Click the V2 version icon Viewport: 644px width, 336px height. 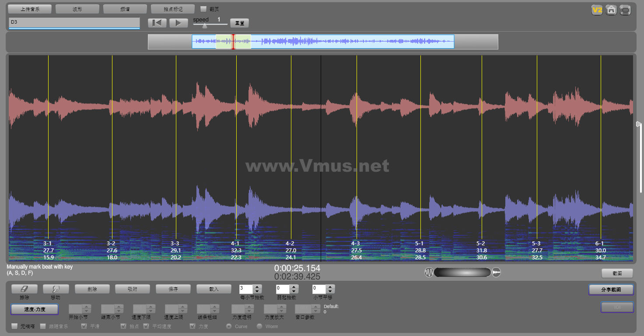tap(597, 10)
